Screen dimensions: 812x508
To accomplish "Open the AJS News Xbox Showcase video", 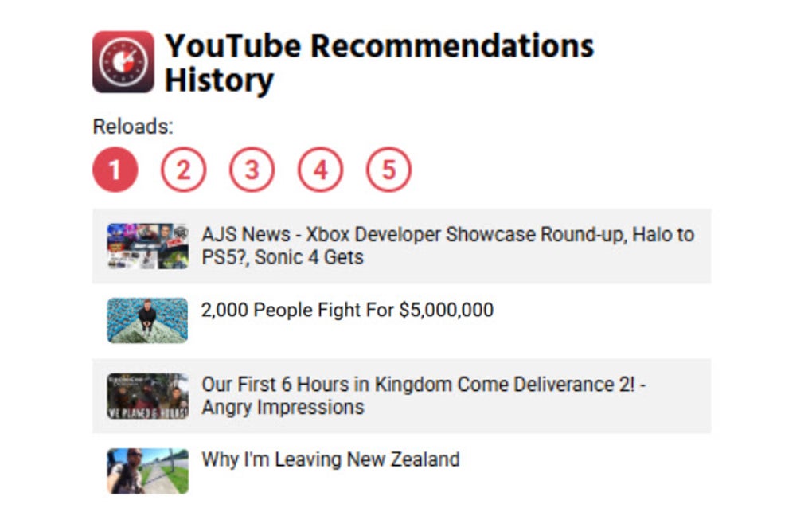I will click(446, 246).
